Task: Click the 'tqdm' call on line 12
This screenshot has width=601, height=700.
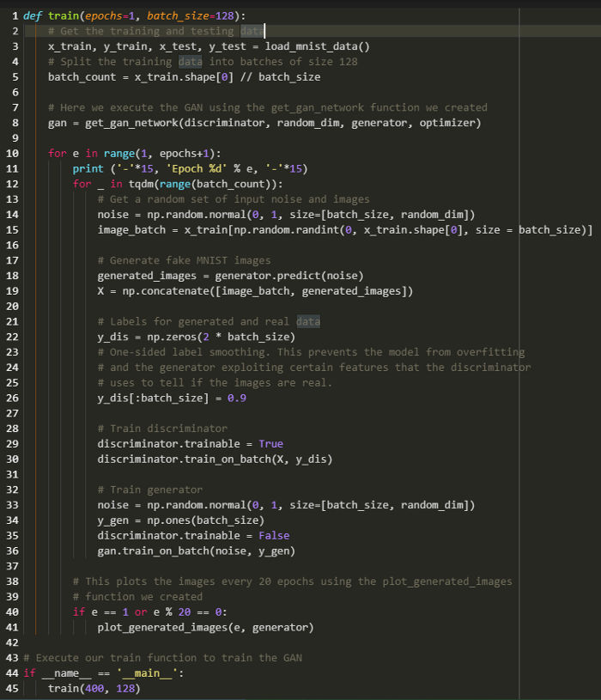Action: [141, 184]
